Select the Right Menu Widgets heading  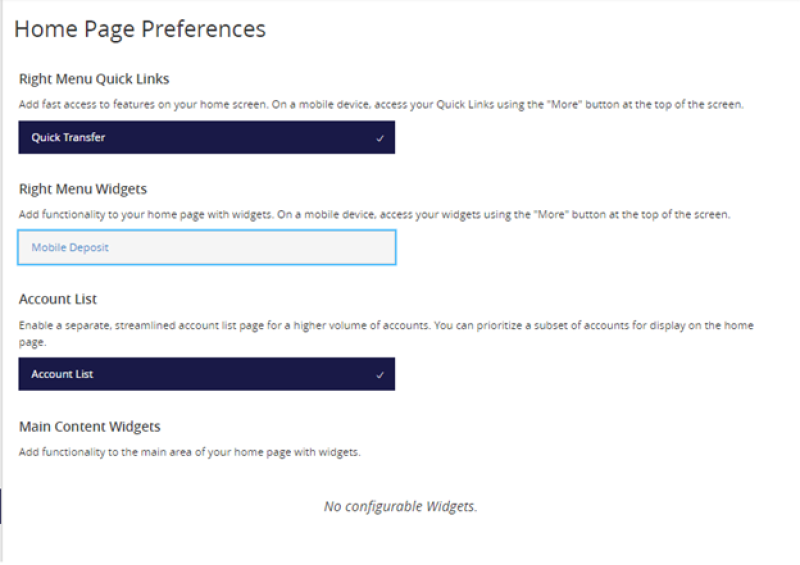coord(83,189)
